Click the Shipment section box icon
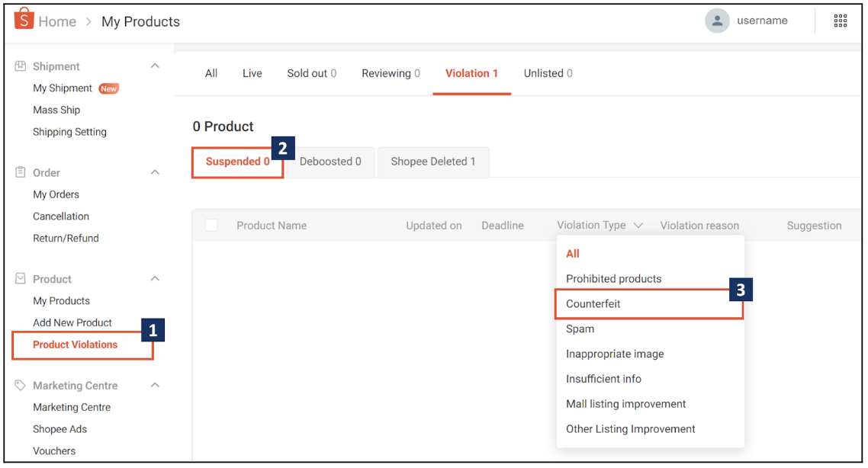Viewport: 868px width, 468px height. 21,66
